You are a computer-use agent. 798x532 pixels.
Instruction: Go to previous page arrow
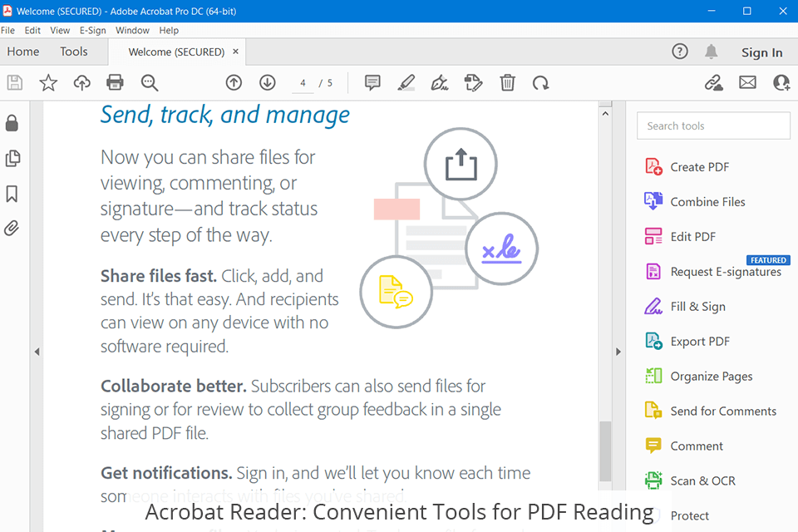[x=234, y=82]
